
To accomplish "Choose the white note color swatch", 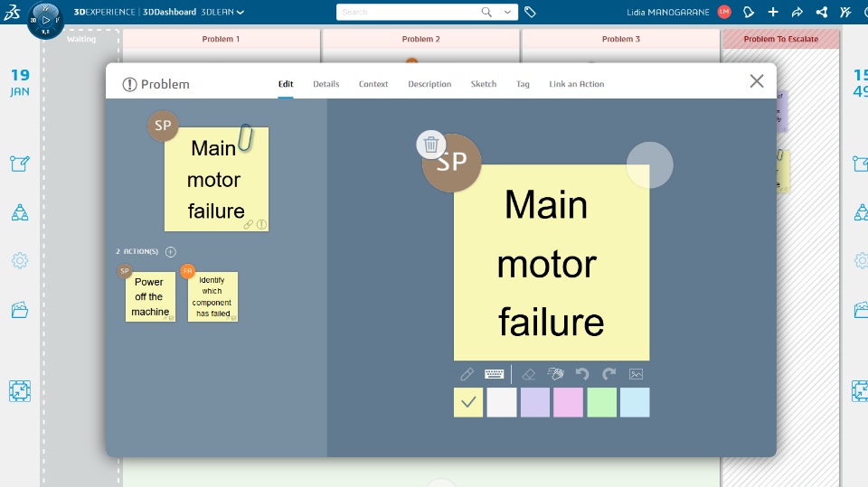I will point(502,402).
